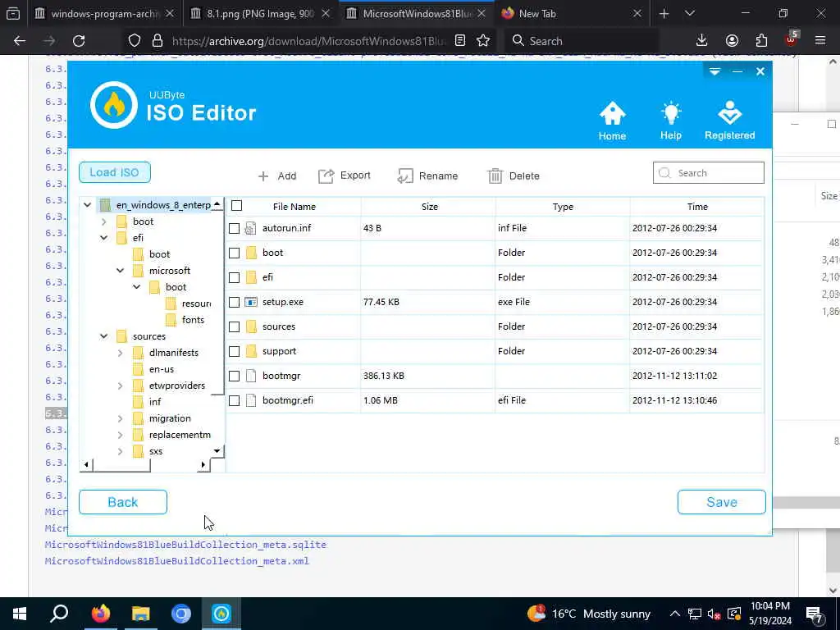Open a new Firefox tab with plus
This screenshot has width=840, height=630.
coord(664,14)
